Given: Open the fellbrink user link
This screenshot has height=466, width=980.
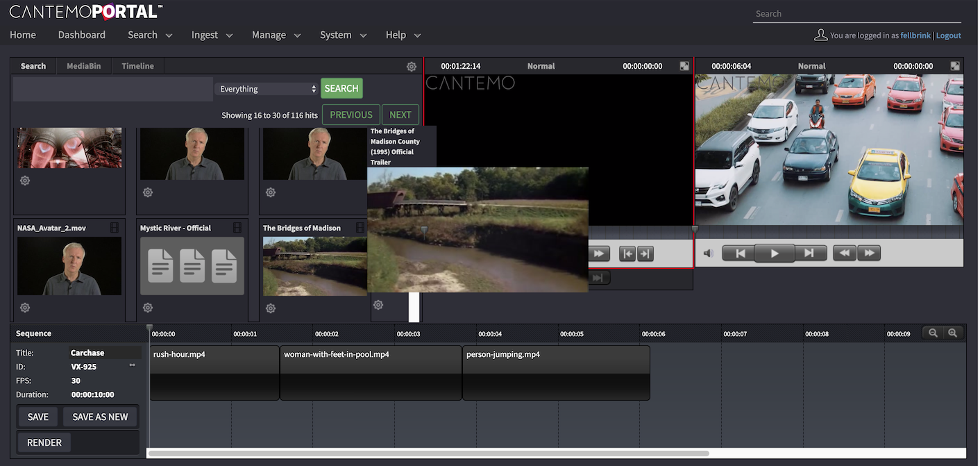Looking at the screenshot, I should (x=915, y=35).
